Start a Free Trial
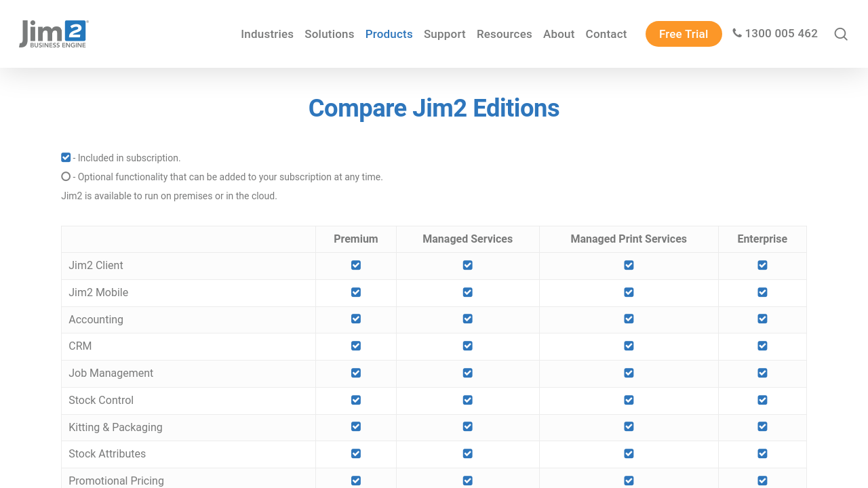The height and width of the screenshot is (488, 868). [x=684, y=34]
